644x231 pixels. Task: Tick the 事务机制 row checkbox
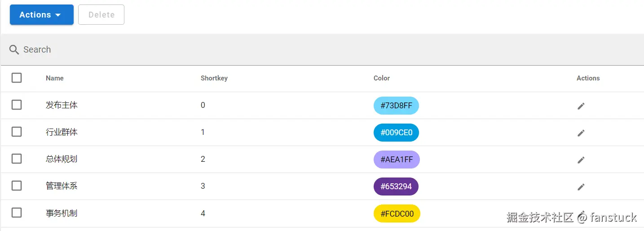[17, 213]
